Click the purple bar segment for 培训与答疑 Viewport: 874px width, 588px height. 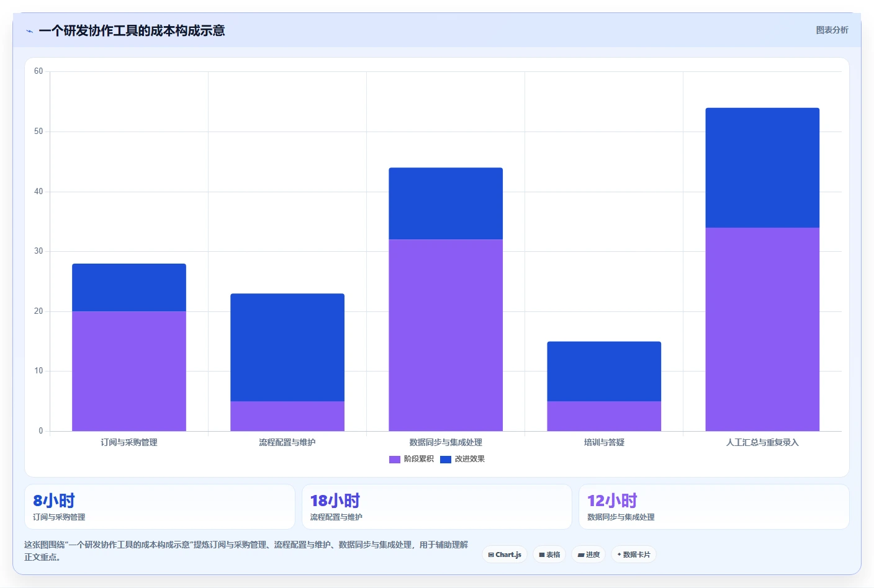(604, 416)
